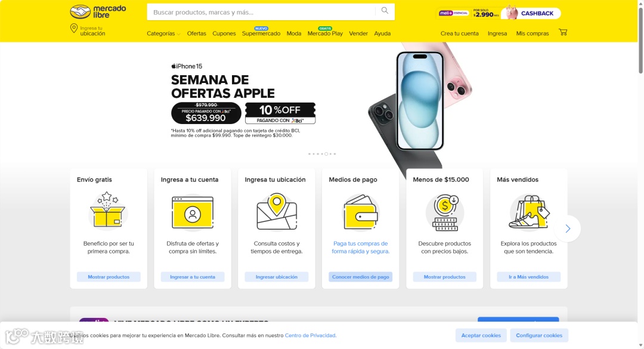This screenshot has width=644, height=349.
Task: Select the Envío gratis gift box icon
Action: [x=107, y=209]
